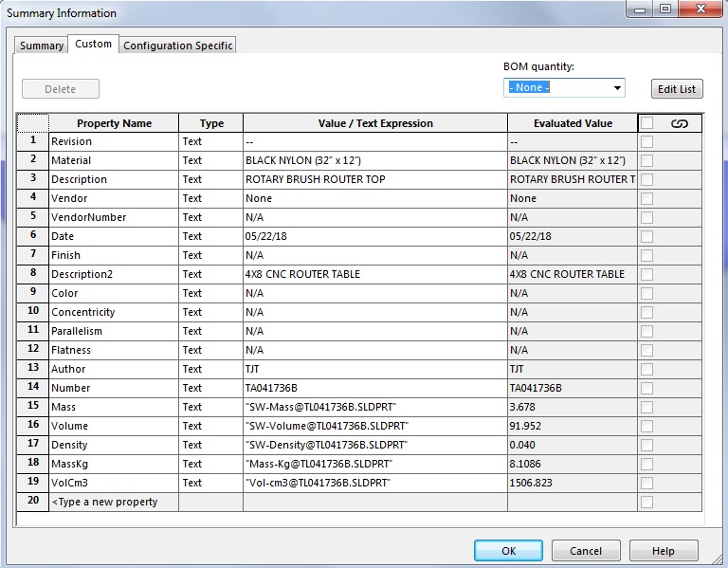
Task: Click the 'Color' property name cell
Action: [x=114, y=294]
